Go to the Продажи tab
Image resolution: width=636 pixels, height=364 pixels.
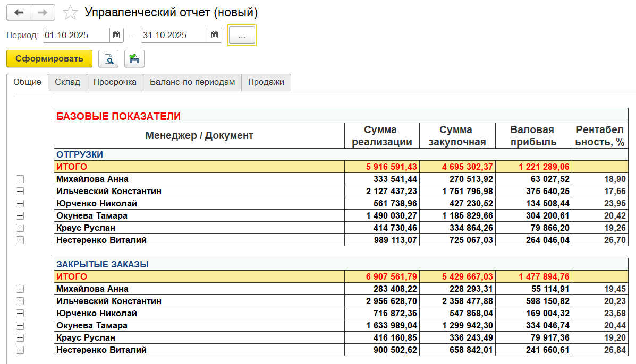click(x=266, y=82)
